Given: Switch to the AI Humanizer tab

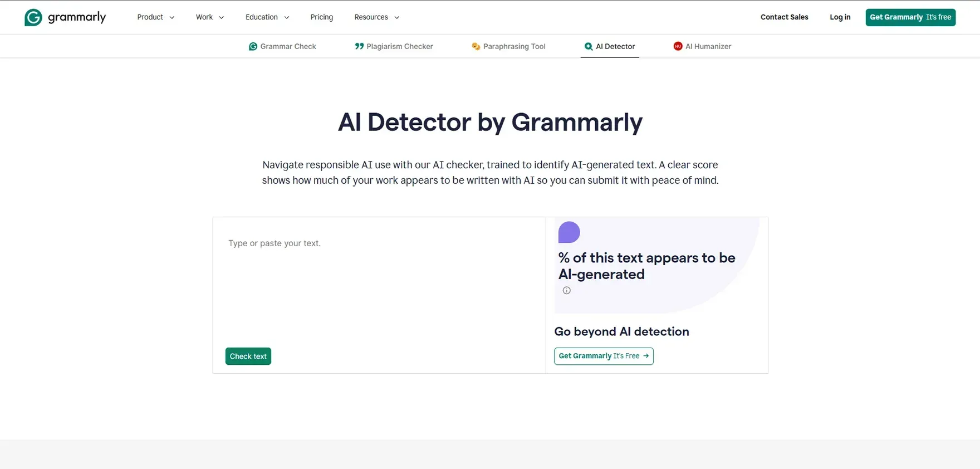Looking at the screenshot, I should (x=703, y=46).
